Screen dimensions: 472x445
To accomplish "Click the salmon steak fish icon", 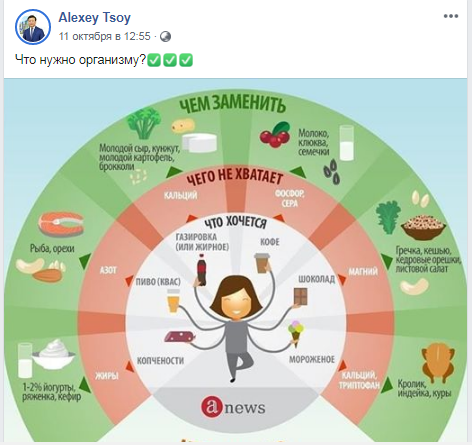I will point(61,224).
